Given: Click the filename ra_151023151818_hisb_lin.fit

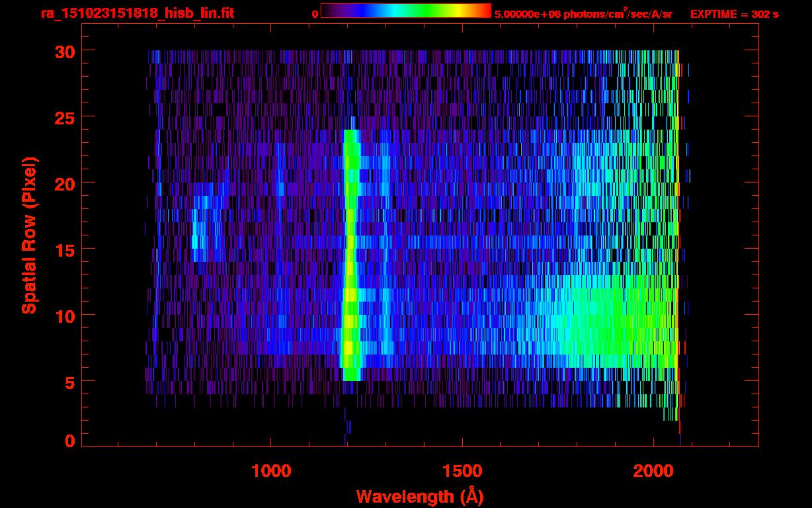Looking at the screenshot, I should [137, 13].
